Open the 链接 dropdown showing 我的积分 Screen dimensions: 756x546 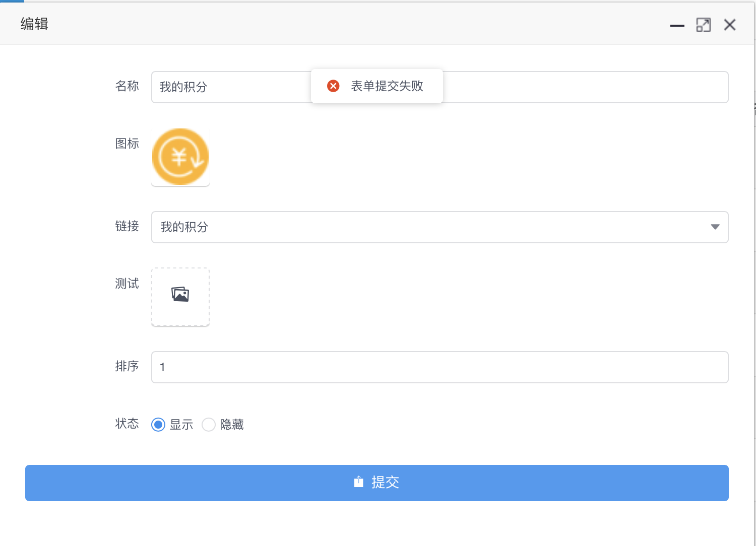point(440,227)
